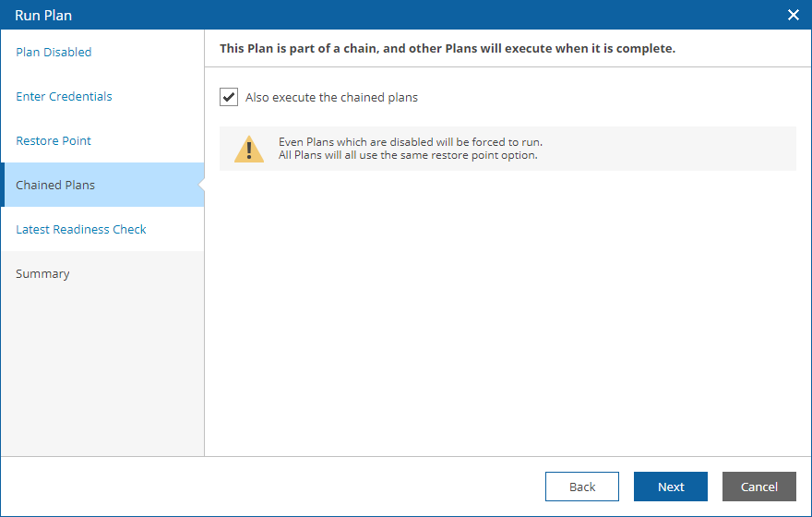Cancel the Run Plan wizard

tap(759, 487)
